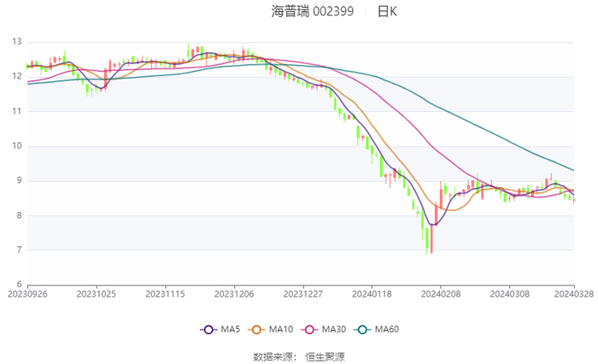Click the x-axis date 20231227
Image resolution: width=598 pixels, height=364 pixels.
tap(303, 294)
